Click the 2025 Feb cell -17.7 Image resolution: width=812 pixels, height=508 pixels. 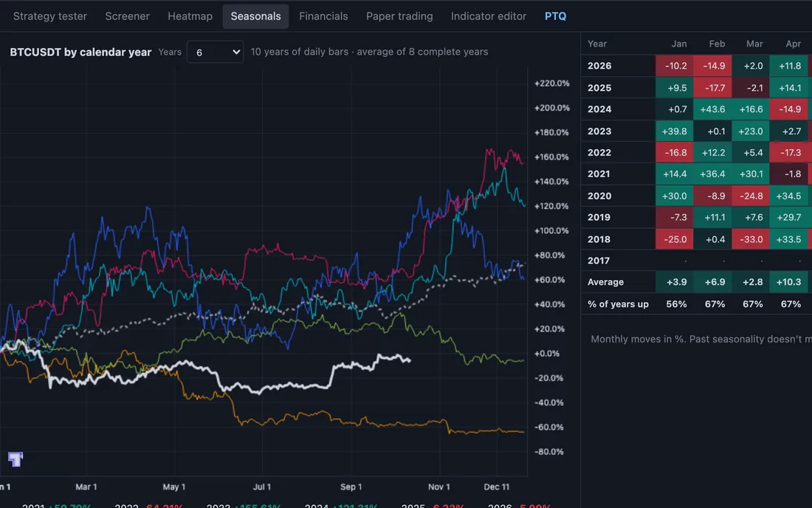[x=712, y=88]
